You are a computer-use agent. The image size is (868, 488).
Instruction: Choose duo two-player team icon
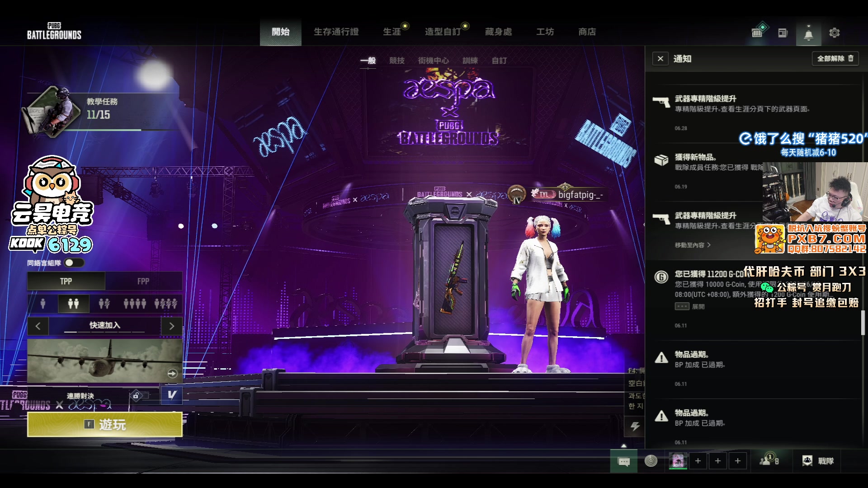73,303
